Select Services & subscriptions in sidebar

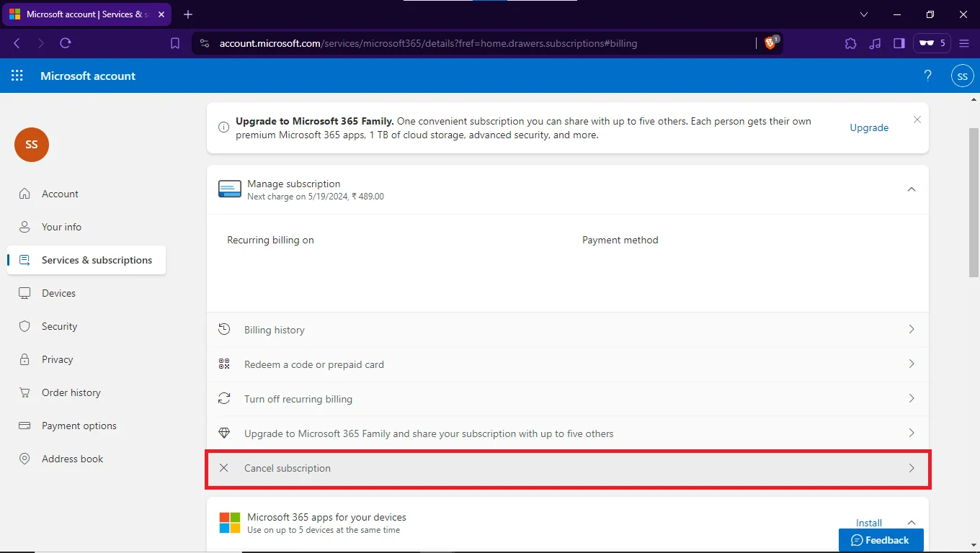tap(86, 260)
